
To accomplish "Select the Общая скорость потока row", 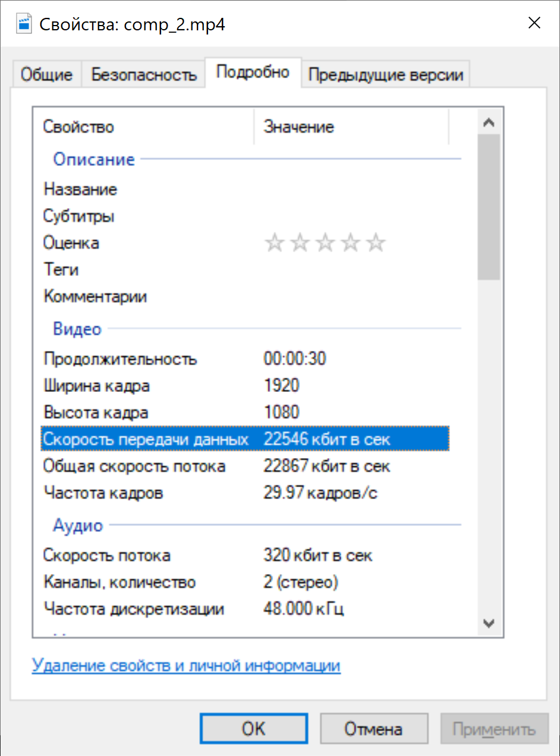I will (x=134, y=466).
